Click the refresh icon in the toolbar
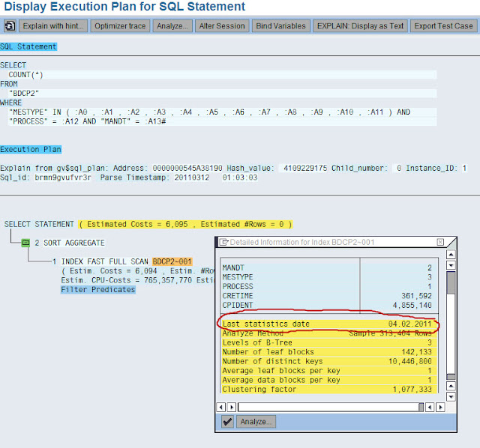The image size is (480, 448). pyautogui.click(x=10, y=26)
